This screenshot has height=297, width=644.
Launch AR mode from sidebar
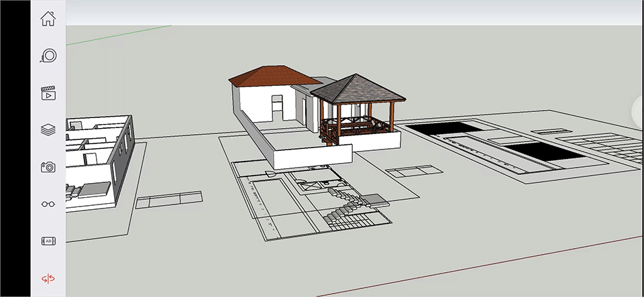point(48,241)
